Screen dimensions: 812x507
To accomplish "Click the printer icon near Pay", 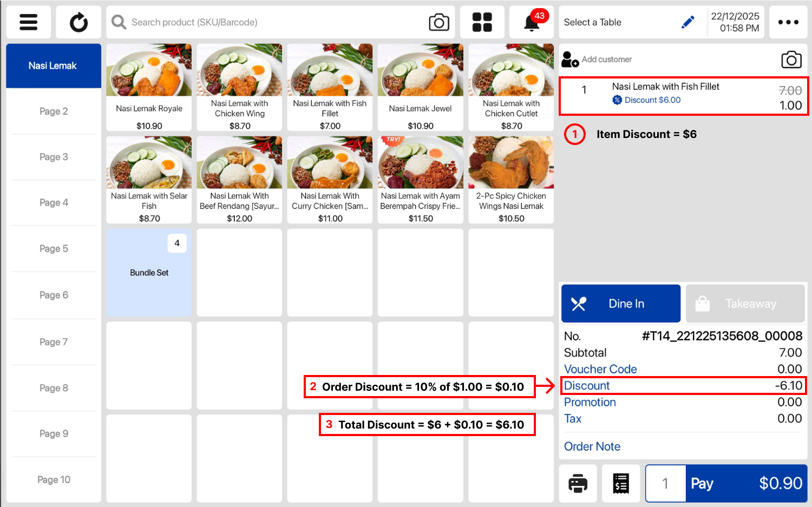I will pyautogui.click(x=578, y=483).
